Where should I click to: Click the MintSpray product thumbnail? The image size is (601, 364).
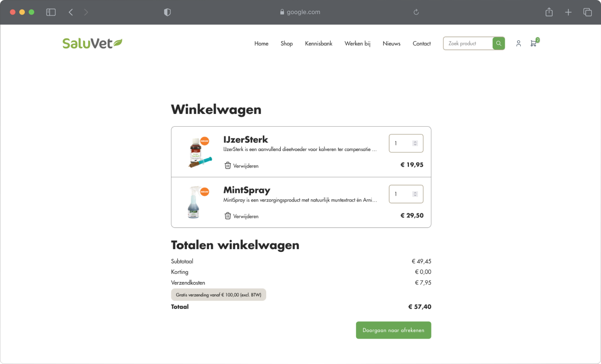tap(193, 203)
